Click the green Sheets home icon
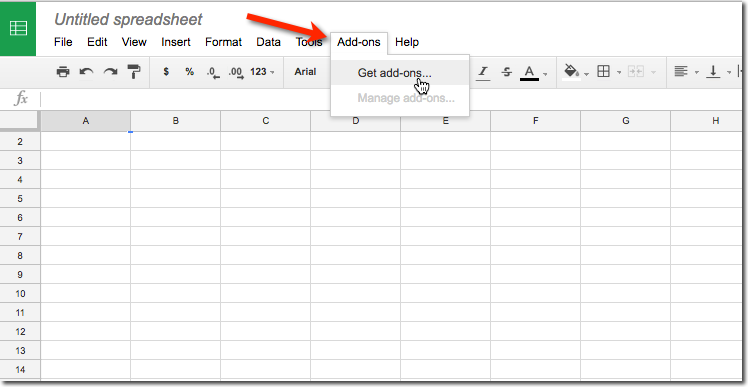 [18, 29]
